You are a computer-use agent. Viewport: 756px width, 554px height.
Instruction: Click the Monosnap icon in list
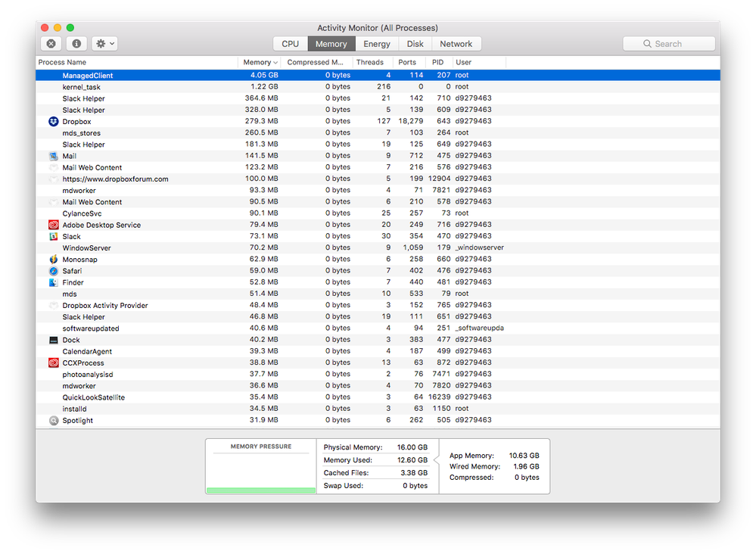53,260
